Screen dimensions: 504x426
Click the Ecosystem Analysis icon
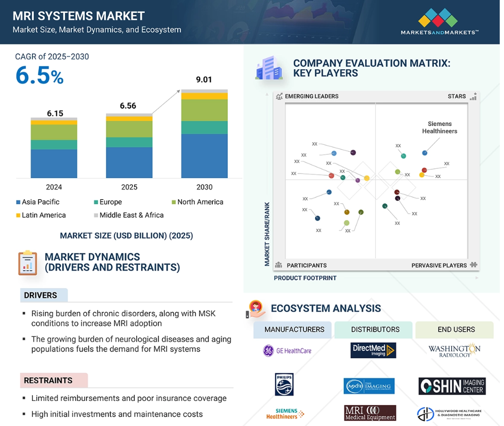257,309
